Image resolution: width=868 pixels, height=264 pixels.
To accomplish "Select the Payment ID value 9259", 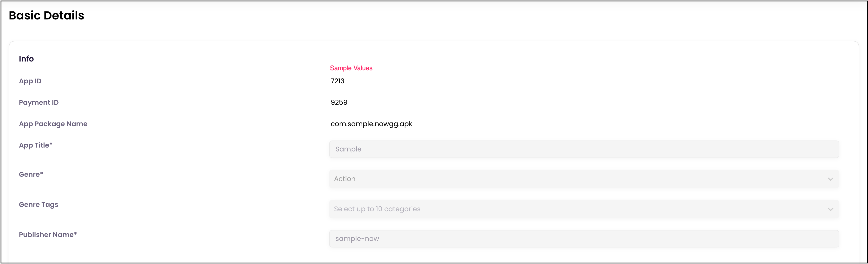I will [339, 102].
